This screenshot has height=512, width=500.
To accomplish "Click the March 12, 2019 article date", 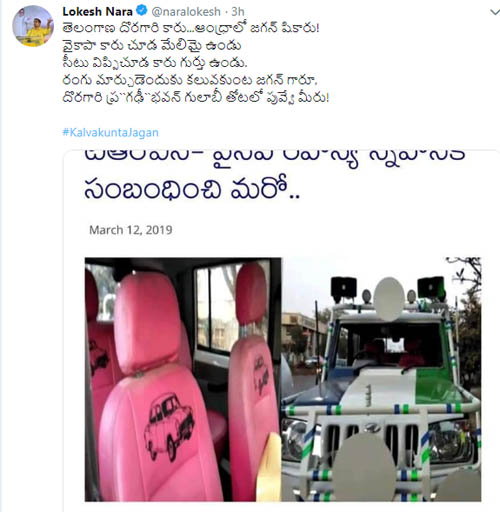I will (x=131, y=230).
